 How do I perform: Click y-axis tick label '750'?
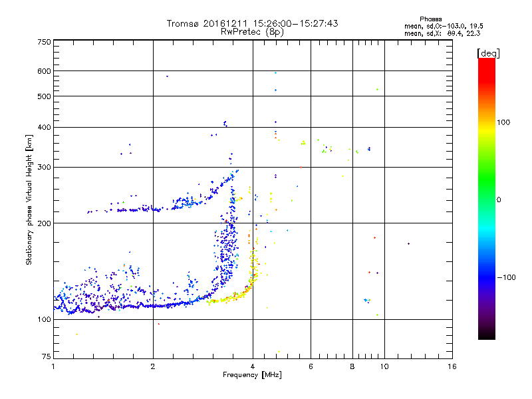[44, 42]
